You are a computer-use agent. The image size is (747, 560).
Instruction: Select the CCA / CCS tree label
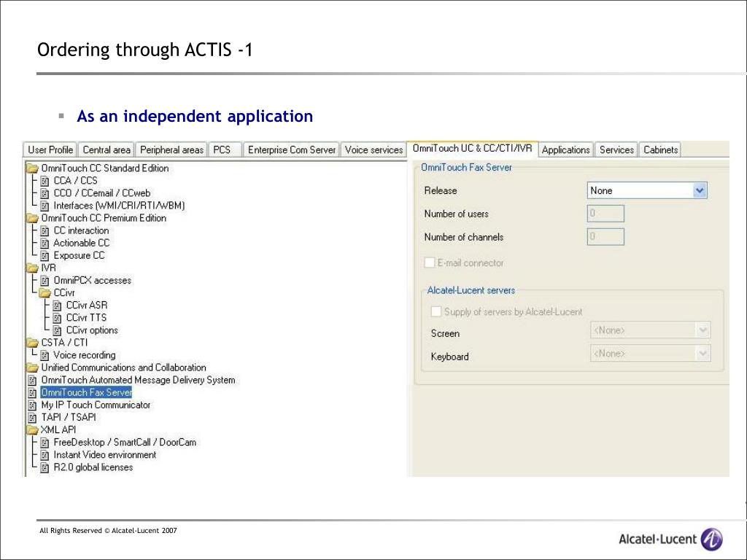point(75,181)
